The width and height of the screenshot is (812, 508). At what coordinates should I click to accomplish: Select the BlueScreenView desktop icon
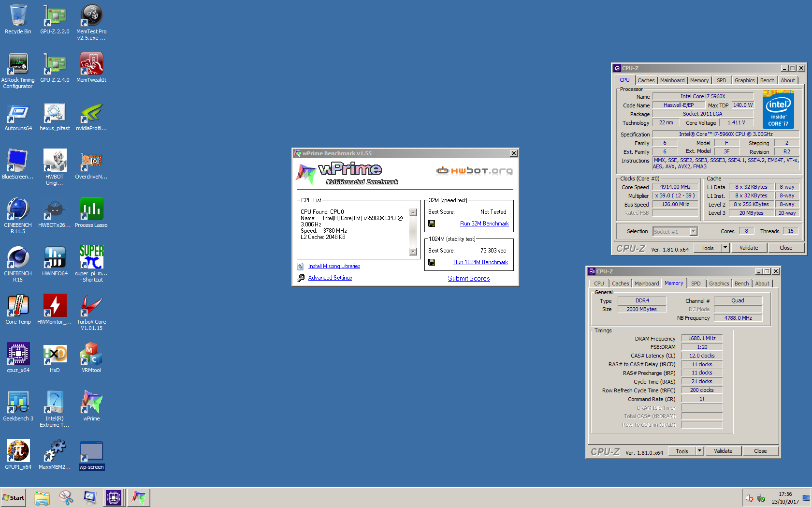(18, 164)
